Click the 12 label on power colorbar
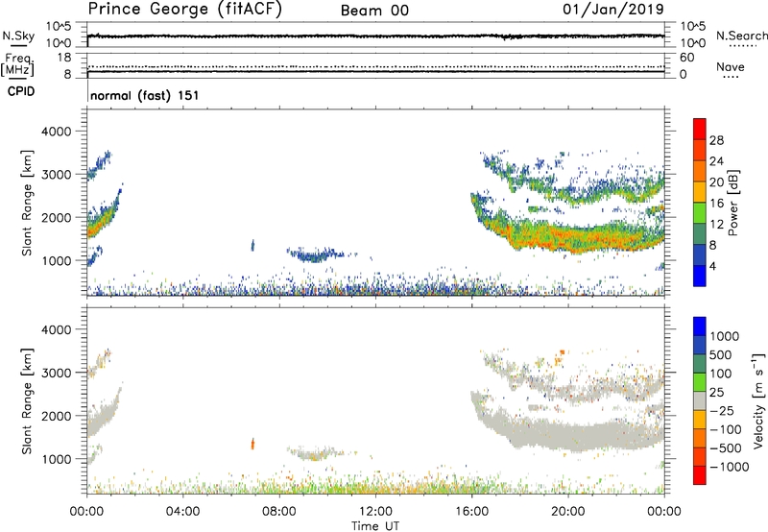Viewport: 768px width, 532px height. point(716,225)
